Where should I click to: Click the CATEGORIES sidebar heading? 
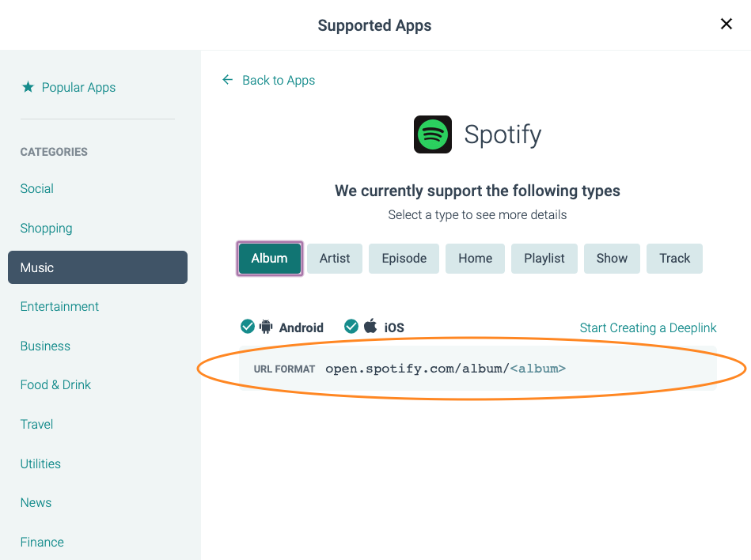[54, 152]
